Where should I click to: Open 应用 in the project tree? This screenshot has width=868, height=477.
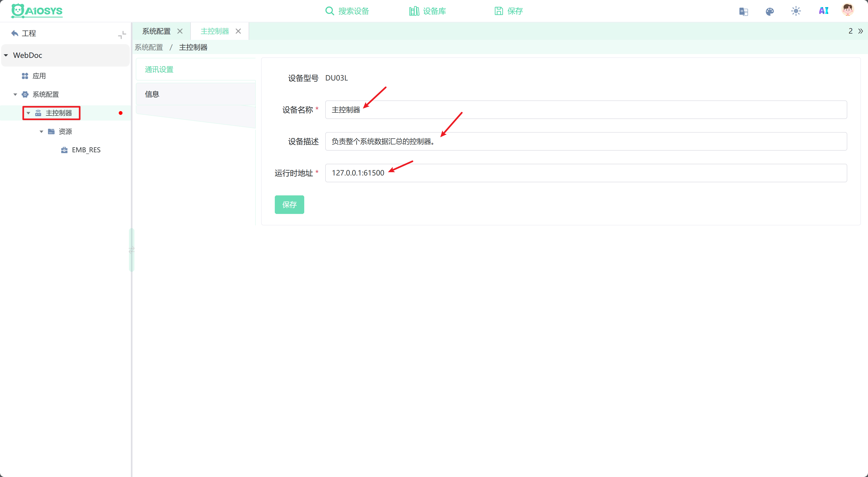pos(39,76)
